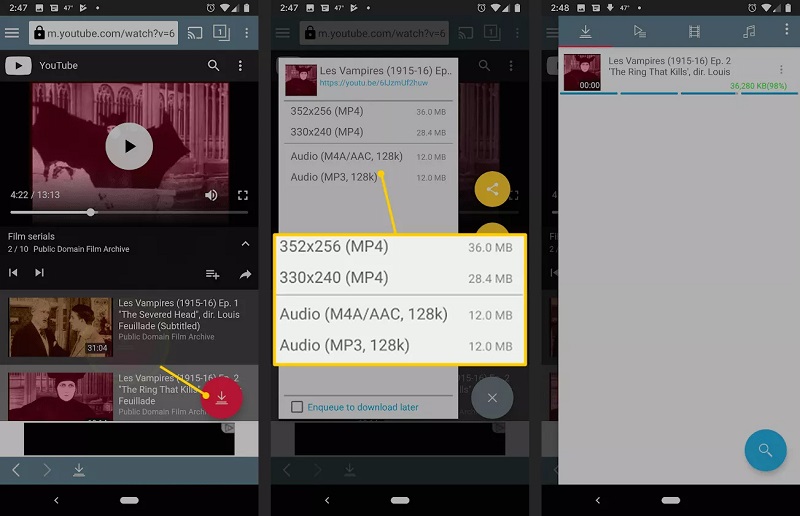Open YouTube search magnifier icon
Screen dimensions: 800x516
[x=213, y=66]
